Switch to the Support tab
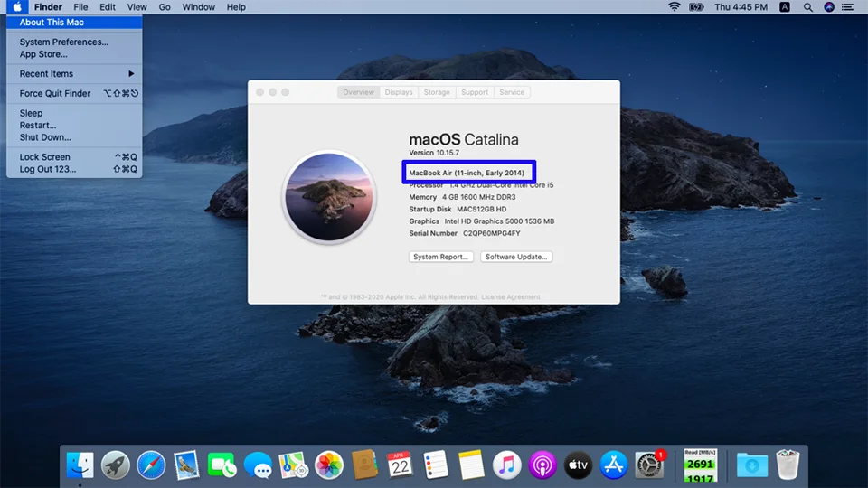This screenshot has height=488, width=868. tap(475, 92)
